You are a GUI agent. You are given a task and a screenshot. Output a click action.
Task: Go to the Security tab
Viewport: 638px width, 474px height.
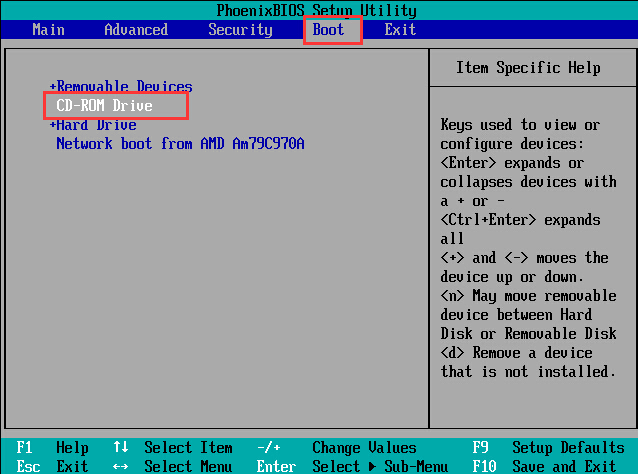pyautogui.click(x=240, y=30)
